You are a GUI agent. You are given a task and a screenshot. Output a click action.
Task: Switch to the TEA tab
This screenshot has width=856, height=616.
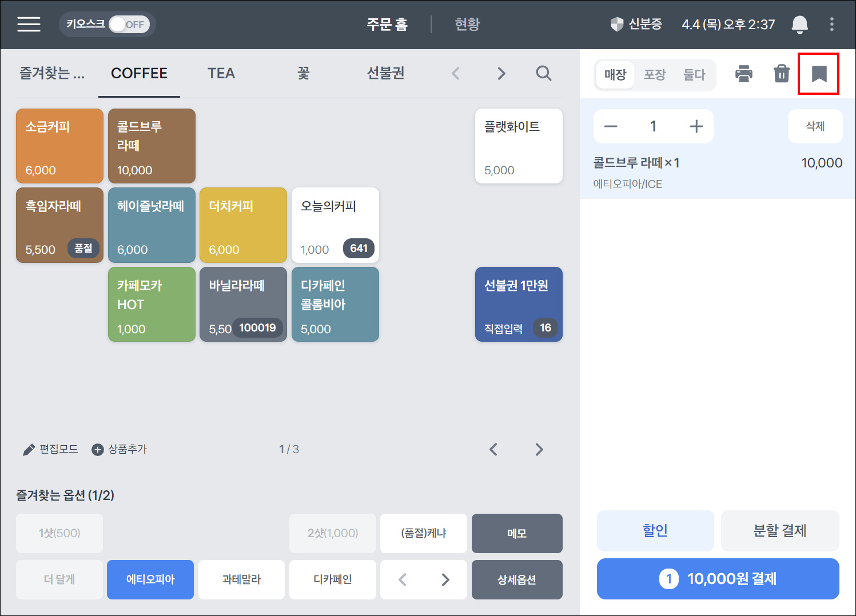[221, 73]
